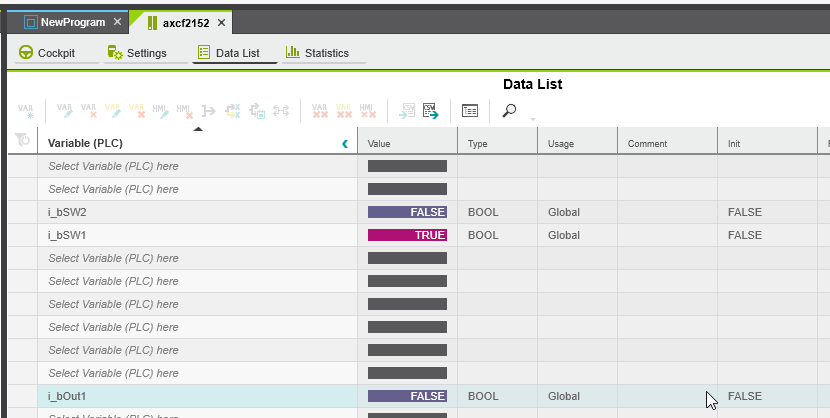Screen dimensions: 830x418
Task: Click the yellow VAR delete single-X icon
Action: coord(137,111)
